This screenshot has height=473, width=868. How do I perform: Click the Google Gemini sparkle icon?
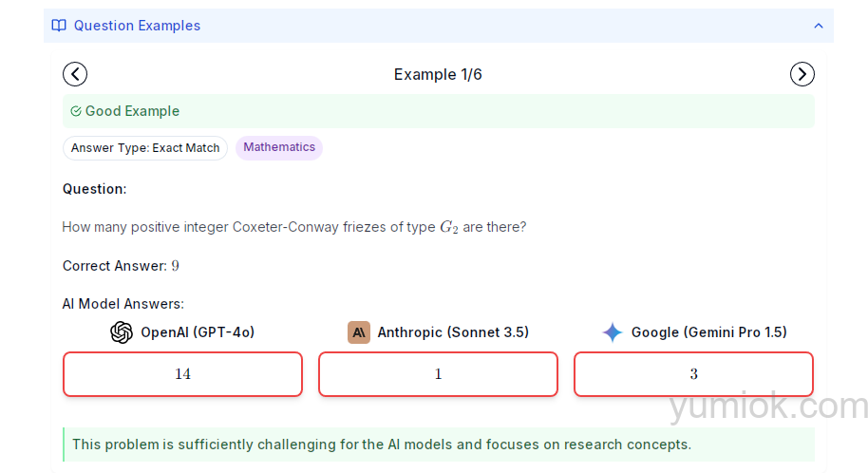pos(613,332)
